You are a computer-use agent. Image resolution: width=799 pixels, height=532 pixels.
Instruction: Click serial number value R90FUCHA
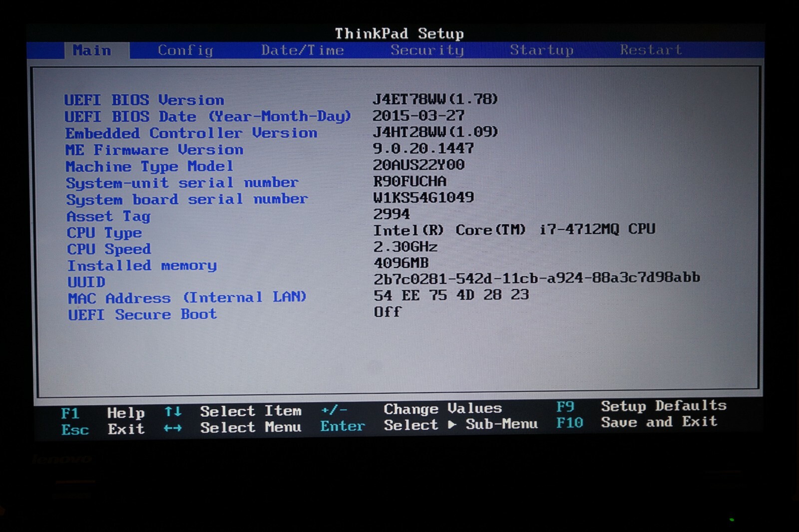point(410,181)
